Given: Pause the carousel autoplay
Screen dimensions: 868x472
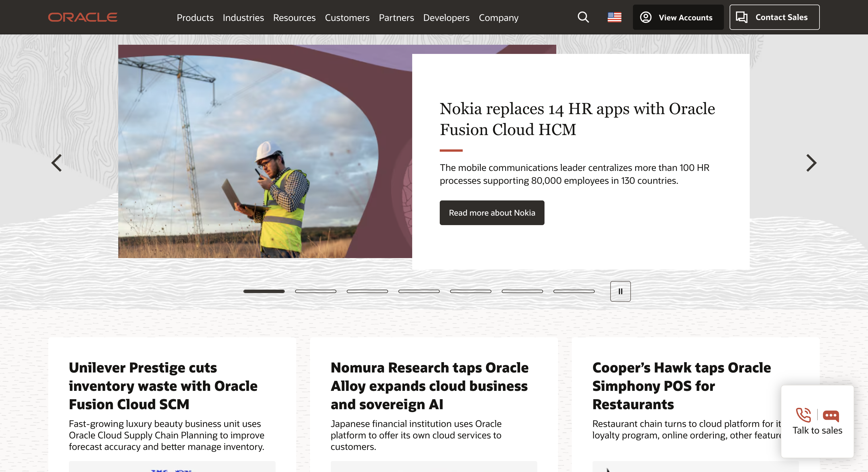Looking at the screenshot, I should tap(620, 291).
